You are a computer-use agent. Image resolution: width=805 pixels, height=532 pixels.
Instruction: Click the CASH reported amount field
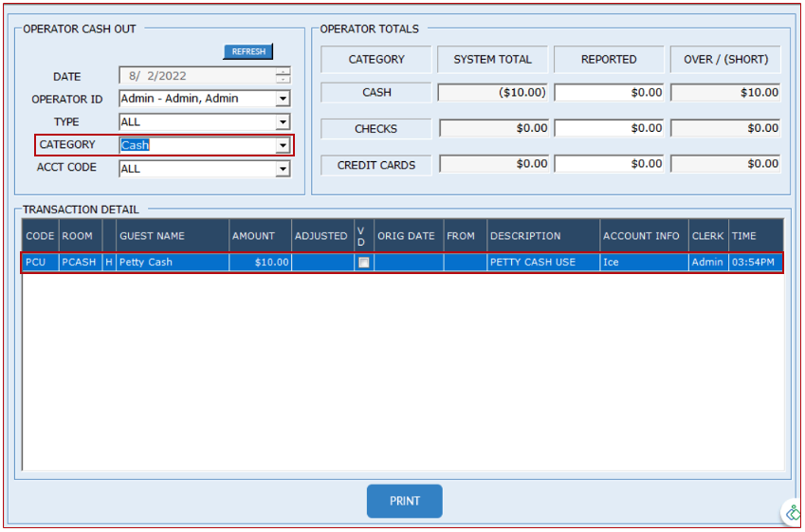(x=609, y=93)
